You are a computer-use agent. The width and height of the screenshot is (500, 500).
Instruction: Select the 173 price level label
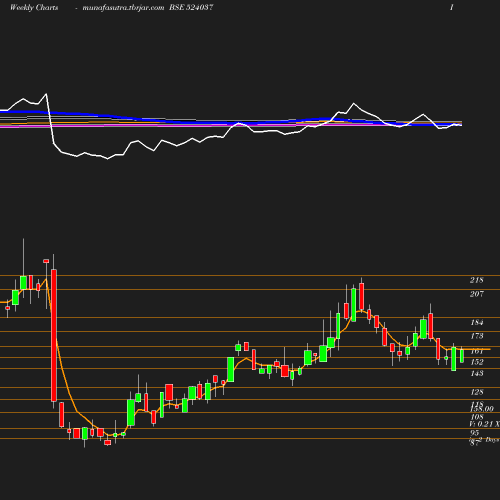point(477,336)
